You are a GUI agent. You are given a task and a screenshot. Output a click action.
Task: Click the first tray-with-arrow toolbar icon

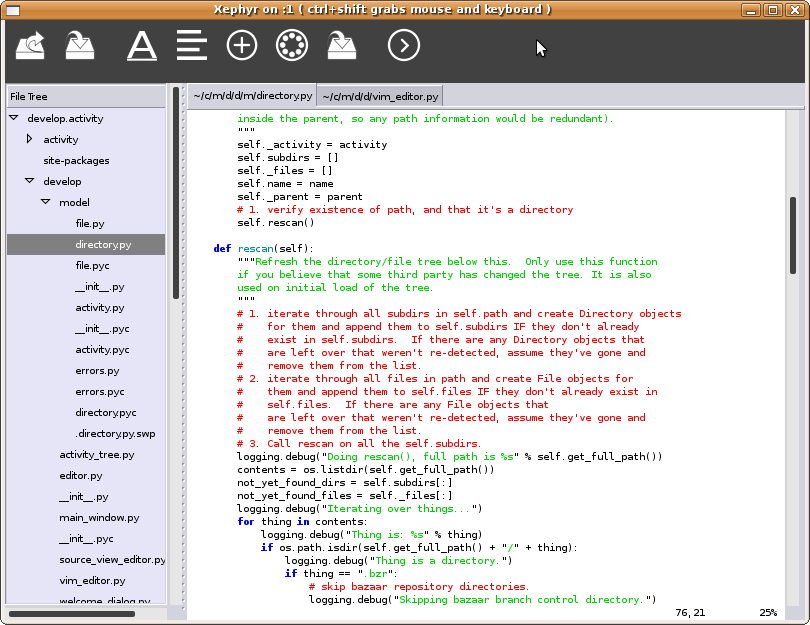click(32, 45)
